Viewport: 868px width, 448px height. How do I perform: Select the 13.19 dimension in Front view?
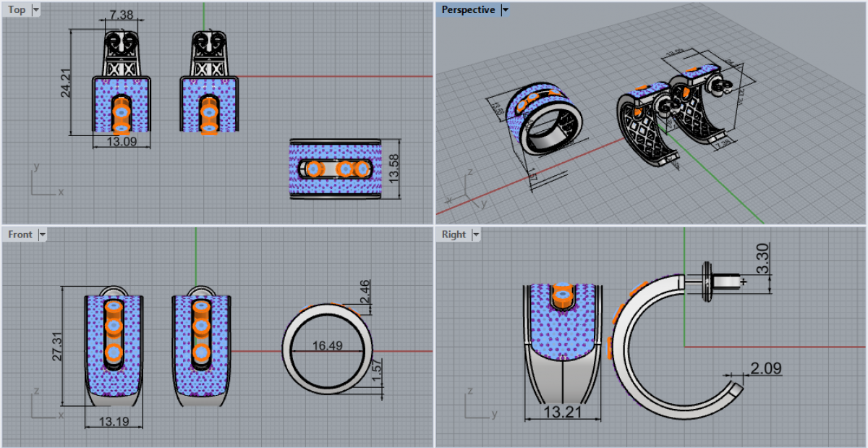pos(114,421)
